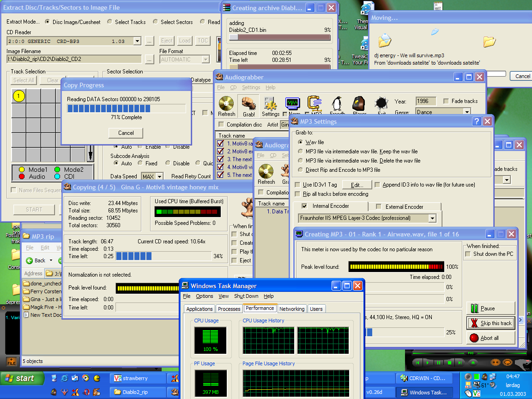Click the media player next track button
This screenshot has width=532, height=399.
tap(460, 363)
